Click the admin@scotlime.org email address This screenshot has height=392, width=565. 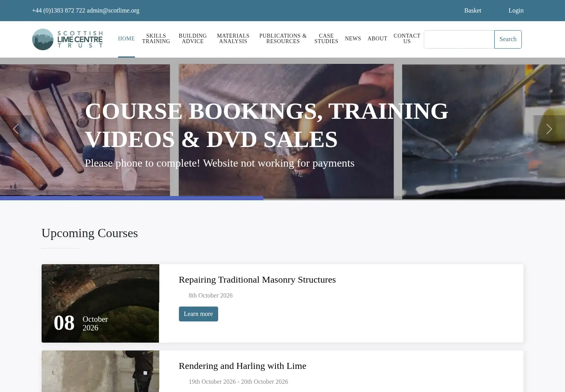[x=113, y=11]
